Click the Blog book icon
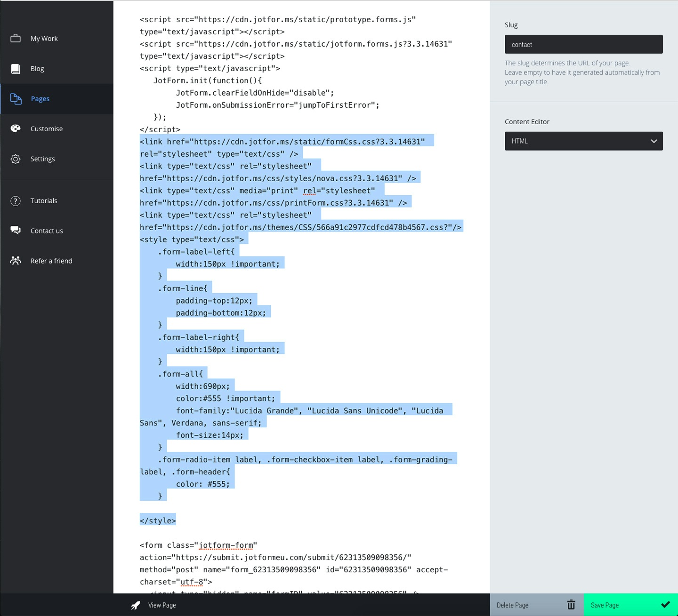678x616 pixels. click(16, 69)
